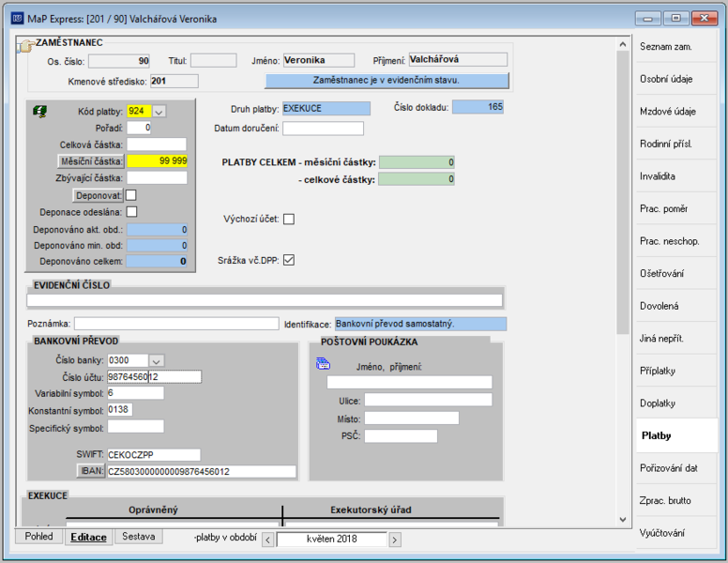Open Doplatky section
The image size is (728, 563).
[676, 403]
